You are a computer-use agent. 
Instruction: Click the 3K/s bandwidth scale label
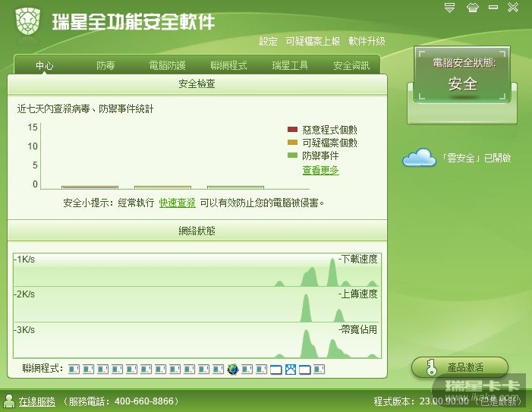pyautogui.click(x=24, y=330)
